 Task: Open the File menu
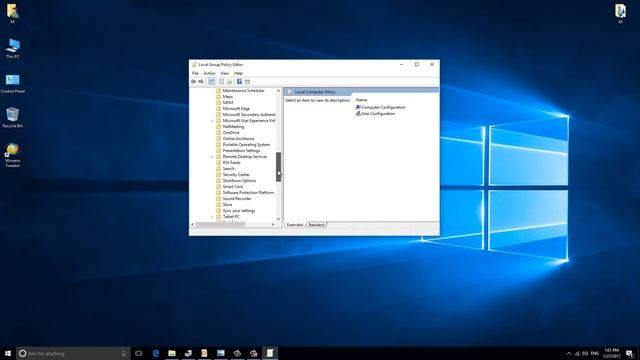tap(195, 73)
